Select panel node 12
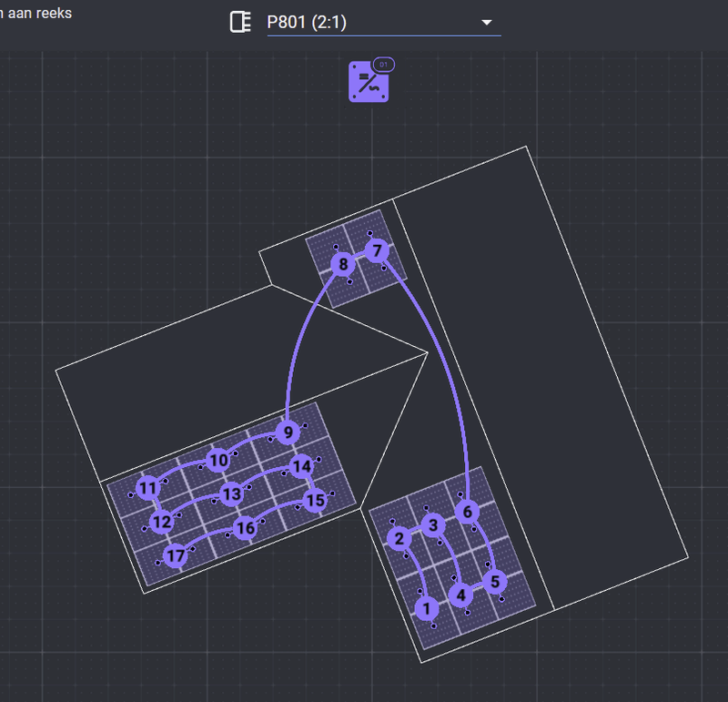728x702 pixels. 162,523
